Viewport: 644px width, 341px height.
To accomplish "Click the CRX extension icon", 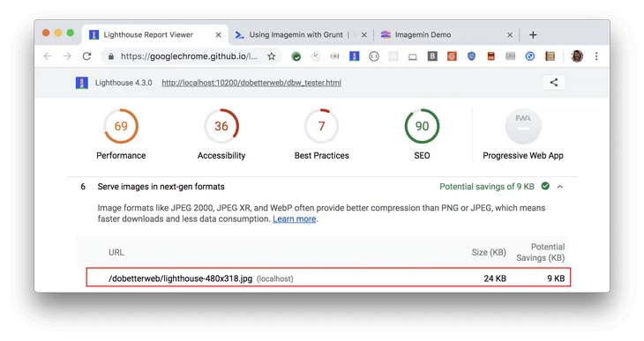I will point(510,56).
